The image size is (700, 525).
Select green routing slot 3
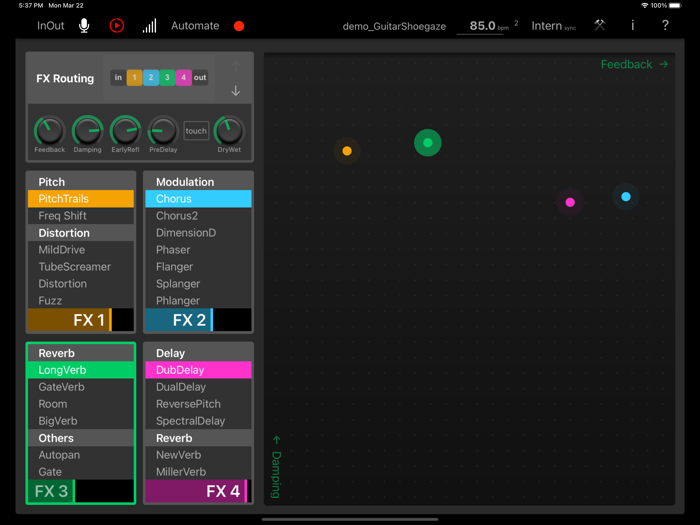click(x=167, y=78)
